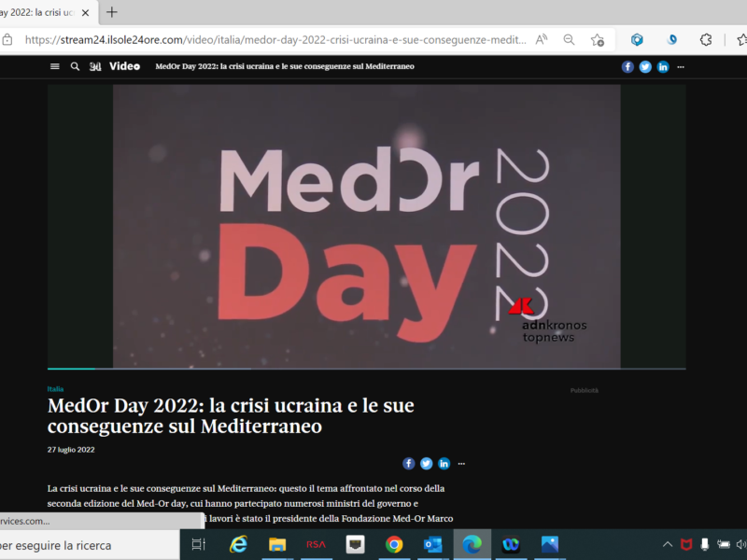Image resolution: width=747 pixels, height=560 pixels.
Task: Click the taskbar network monitor icon
Action: pos(355,544)
